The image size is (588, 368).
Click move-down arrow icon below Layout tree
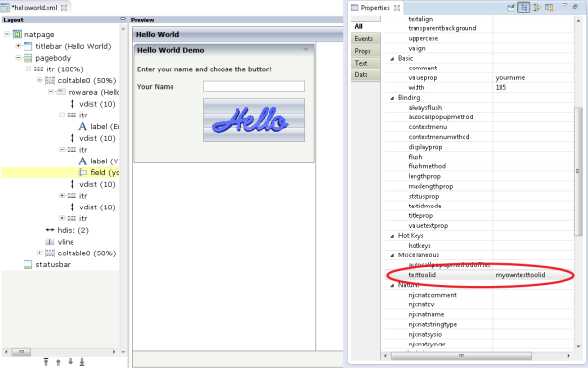click(x=71, y=361)
